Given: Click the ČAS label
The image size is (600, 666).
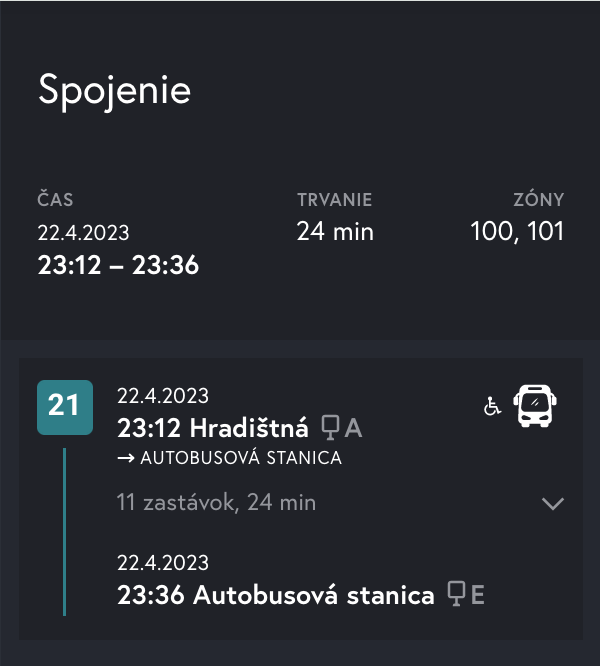Looking at the screenshot, I should click(x=55, y=199).
